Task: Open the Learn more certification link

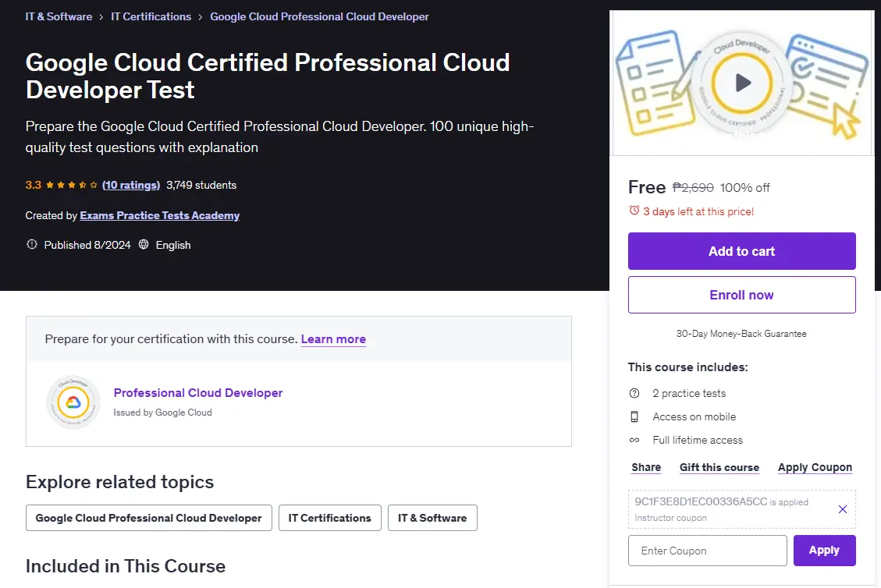Action: [x=333, y=339]
